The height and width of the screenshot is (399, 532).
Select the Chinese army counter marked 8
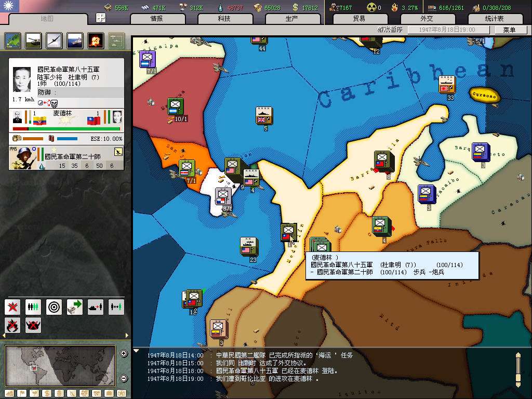tap(384, 162)
